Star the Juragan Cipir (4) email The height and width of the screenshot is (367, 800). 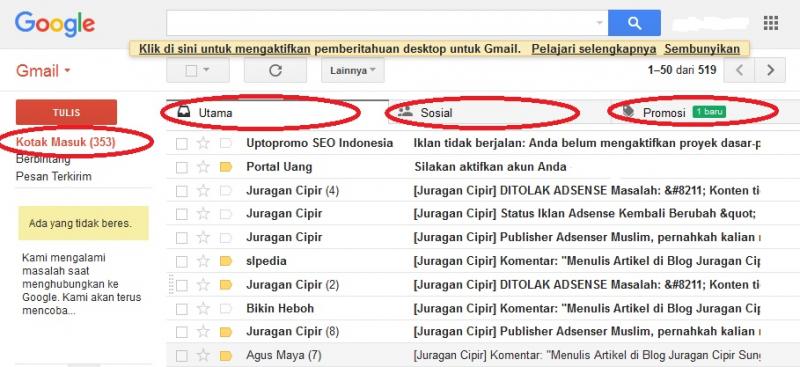203,191
